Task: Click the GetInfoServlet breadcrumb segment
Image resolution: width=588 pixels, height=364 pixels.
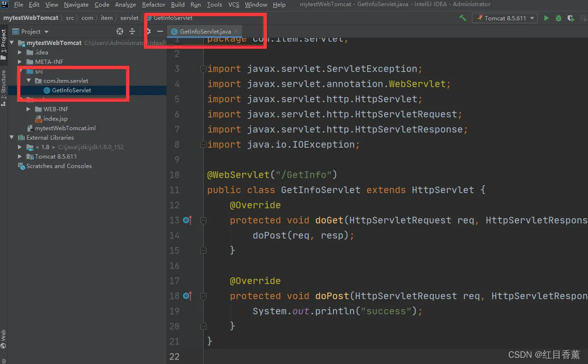Action: (172, 18)
